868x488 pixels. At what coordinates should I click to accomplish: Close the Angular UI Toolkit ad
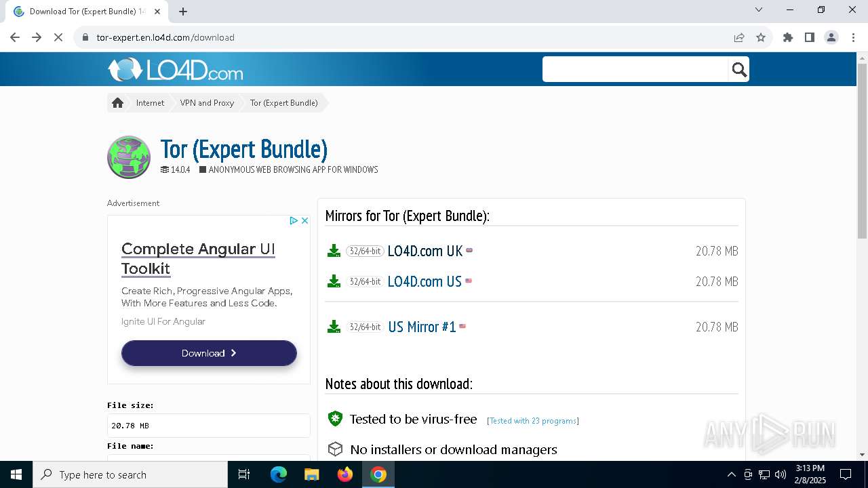[x=305, y=220]
